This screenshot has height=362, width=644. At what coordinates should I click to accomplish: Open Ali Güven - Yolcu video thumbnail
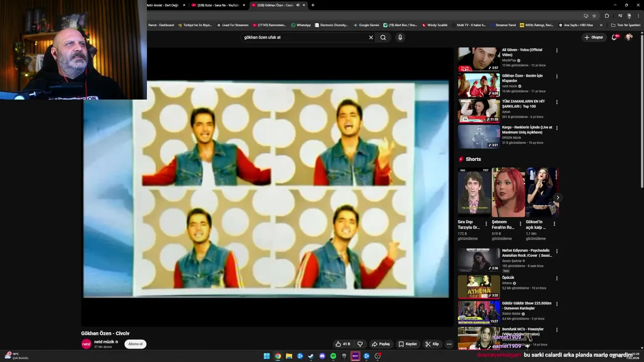point(478,59)
